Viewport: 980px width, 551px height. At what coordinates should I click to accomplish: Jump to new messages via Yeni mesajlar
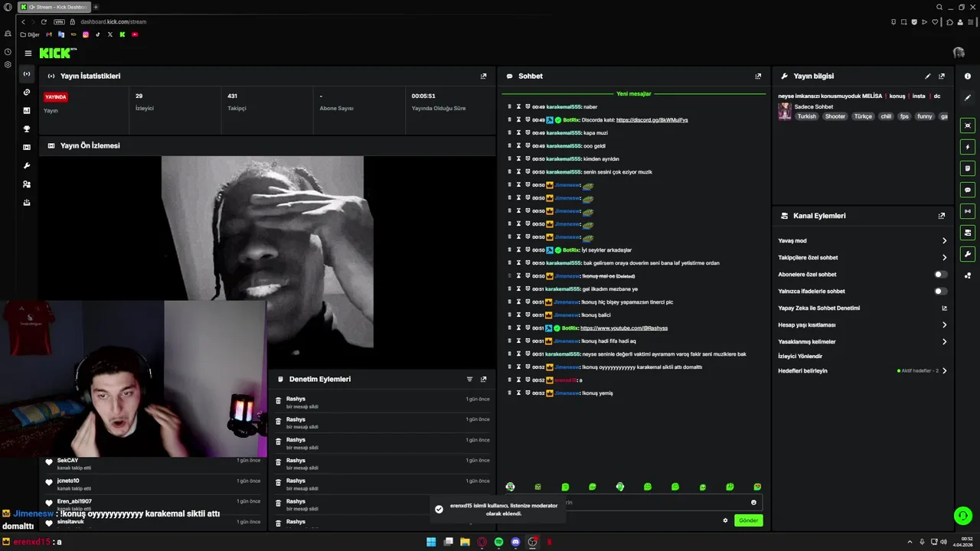tap(634, 94)
